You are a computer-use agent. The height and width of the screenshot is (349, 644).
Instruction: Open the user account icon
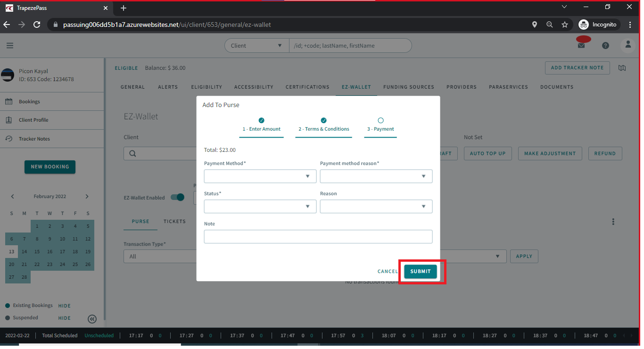(x=628, y=45)
